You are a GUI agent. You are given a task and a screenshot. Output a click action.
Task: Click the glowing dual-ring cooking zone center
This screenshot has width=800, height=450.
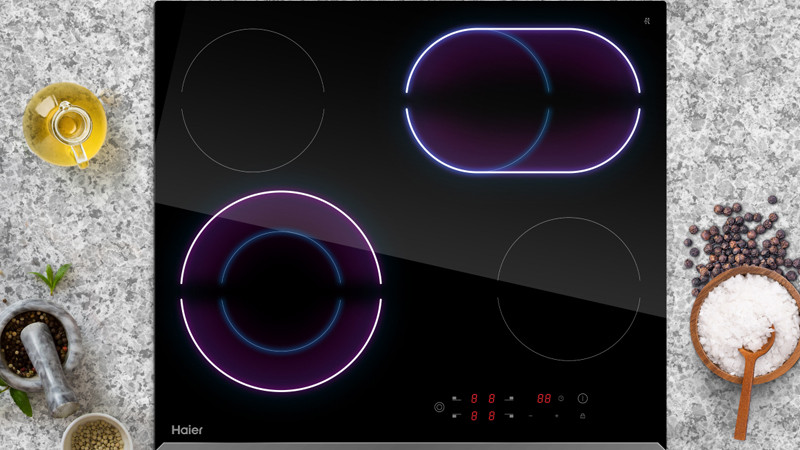coord(281,290)
